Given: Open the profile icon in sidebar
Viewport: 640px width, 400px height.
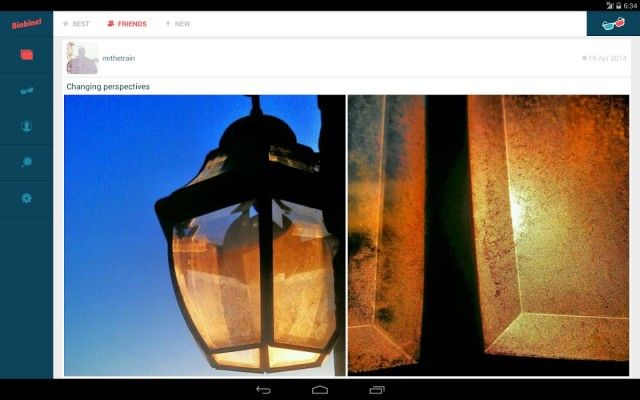Looking at the screenshot, I should [27, 126].
